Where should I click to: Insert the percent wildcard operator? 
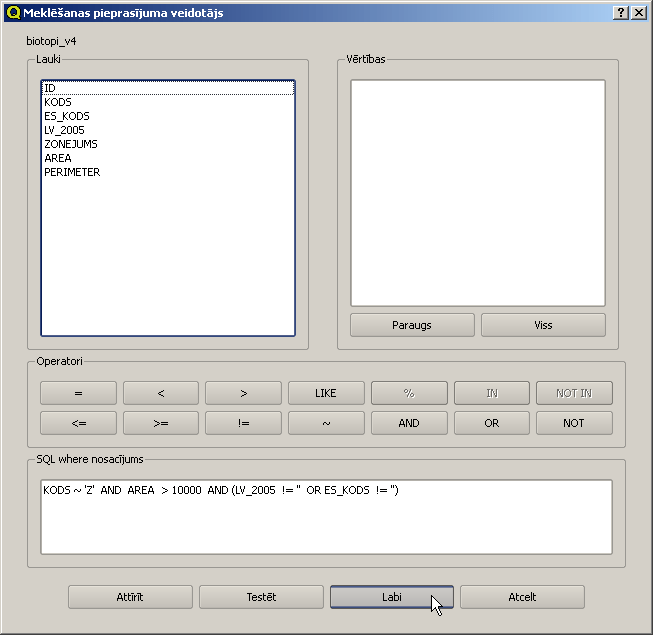pyautogui.click(x=409, y=393)
